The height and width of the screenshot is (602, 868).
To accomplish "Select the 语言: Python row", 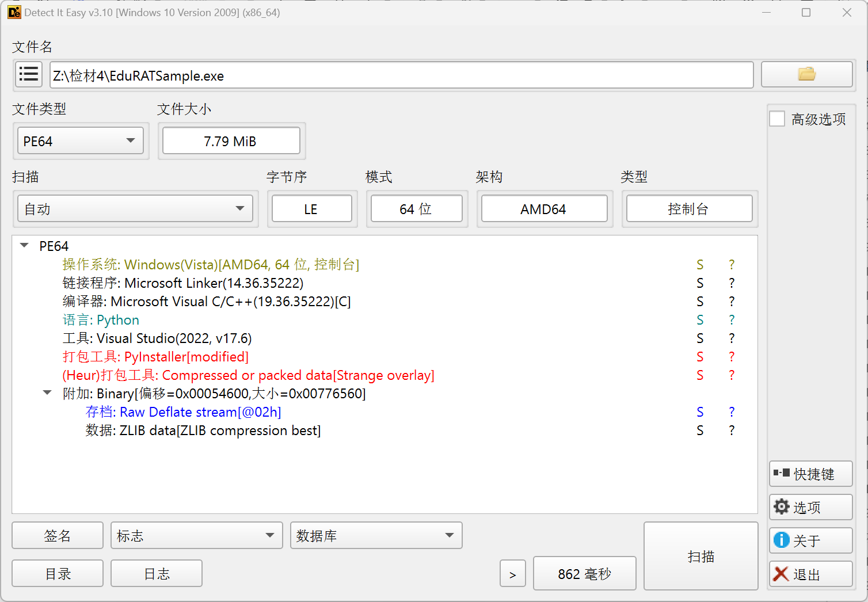I will 101,319.
